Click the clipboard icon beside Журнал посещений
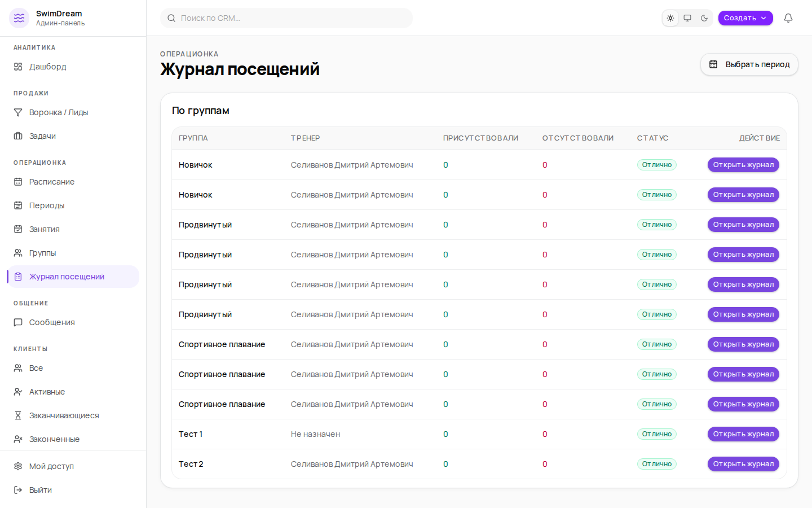Viewport: 812px width, 508px height. click(18, 277)
